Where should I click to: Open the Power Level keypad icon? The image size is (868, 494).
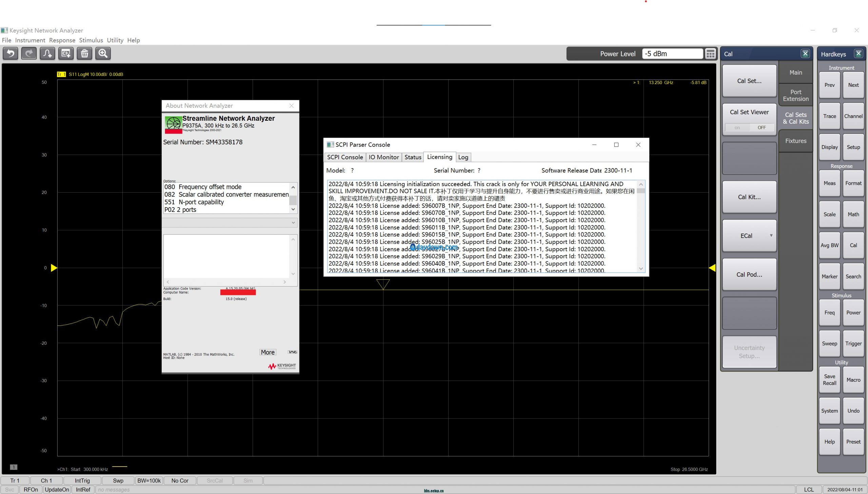(710, 54)
